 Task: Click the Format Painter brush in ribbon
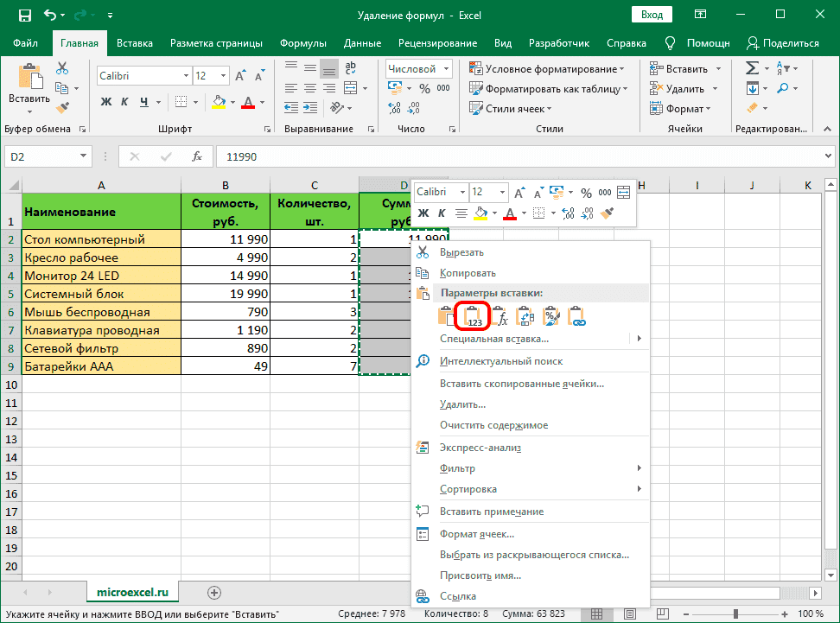[62, 107]
